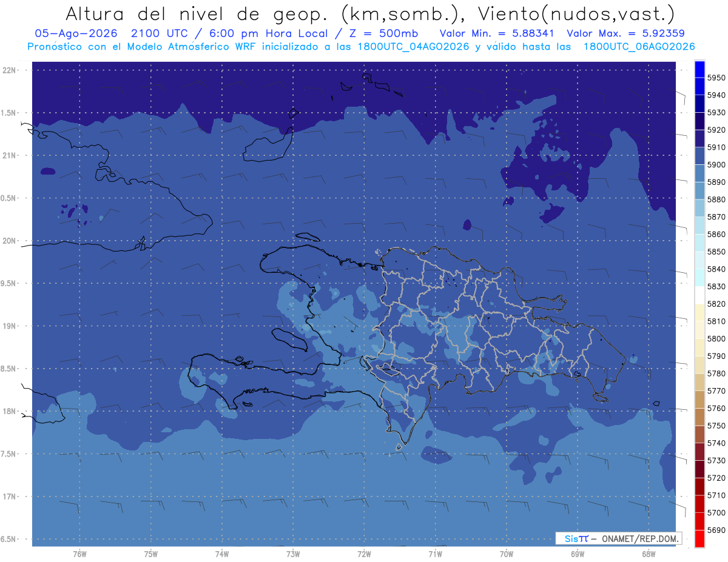Select the "19N" latitude label
This screenshot has width=728, height=562.
[9, 326]
